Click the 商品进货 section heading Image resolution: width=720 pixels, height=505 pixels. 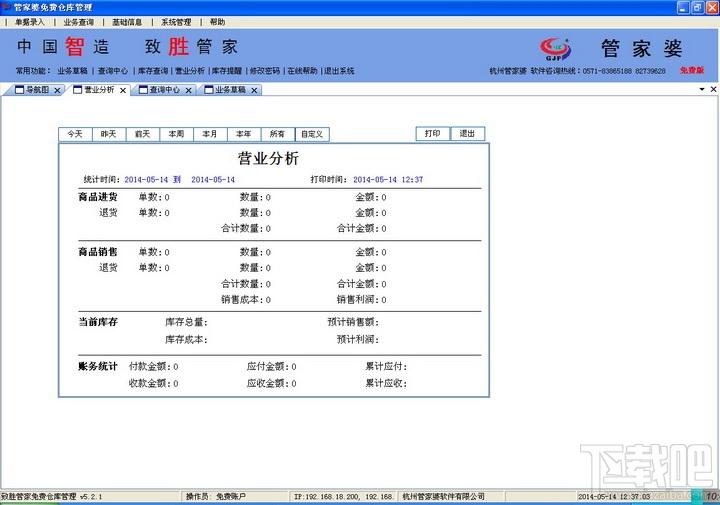tap(98, 197)
